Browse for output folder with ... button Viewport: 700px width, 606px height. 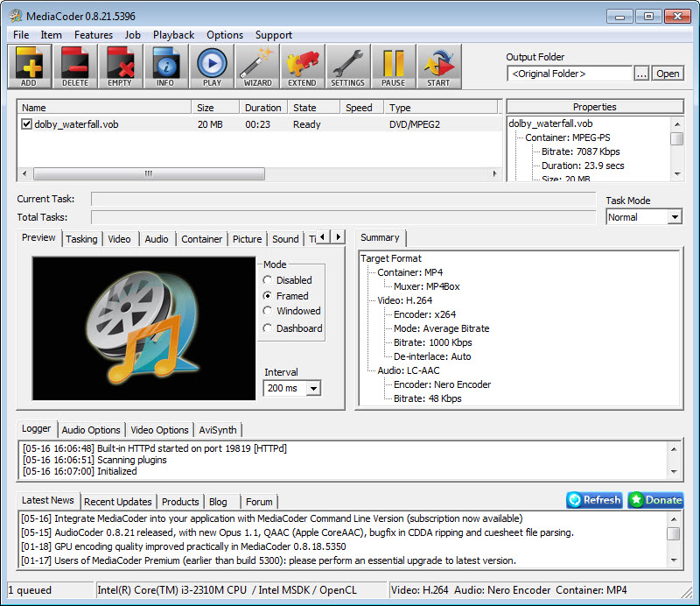(x=641, y=74)
